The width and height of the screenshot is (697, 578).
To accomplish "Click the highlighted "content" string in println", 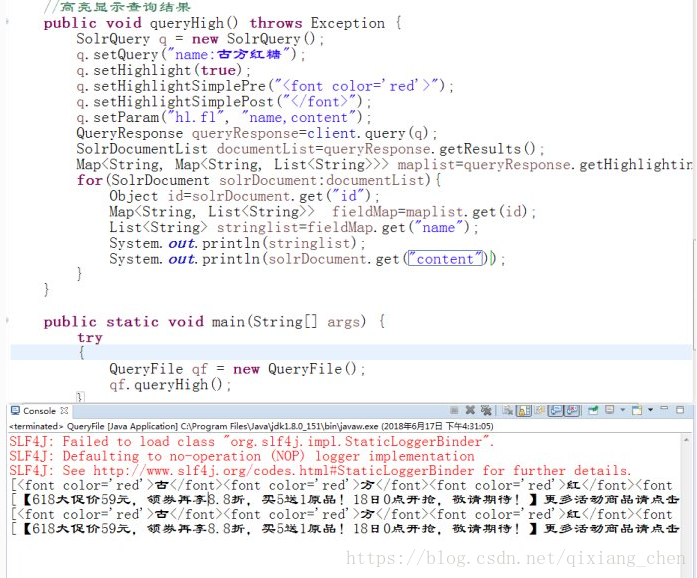I will (x=445, y=259).
